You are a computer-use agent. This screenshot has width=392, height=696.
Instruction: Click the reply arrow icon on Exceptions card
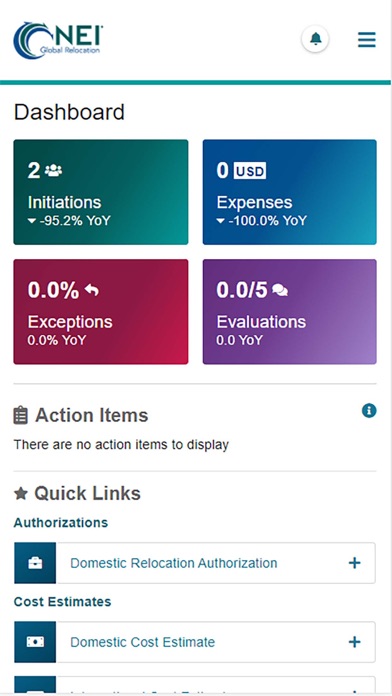coord(91,291)
